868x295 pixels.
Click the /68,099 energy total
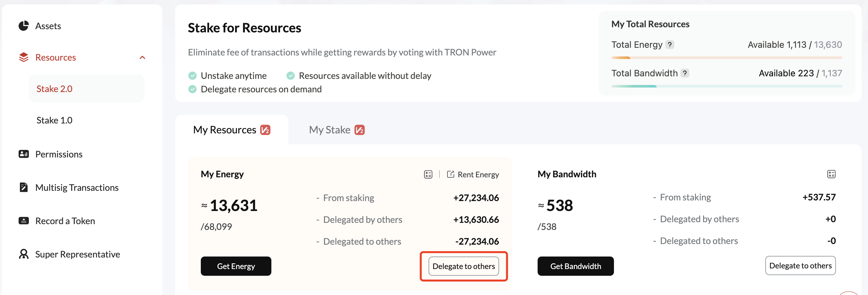click(x=216, y=227)
